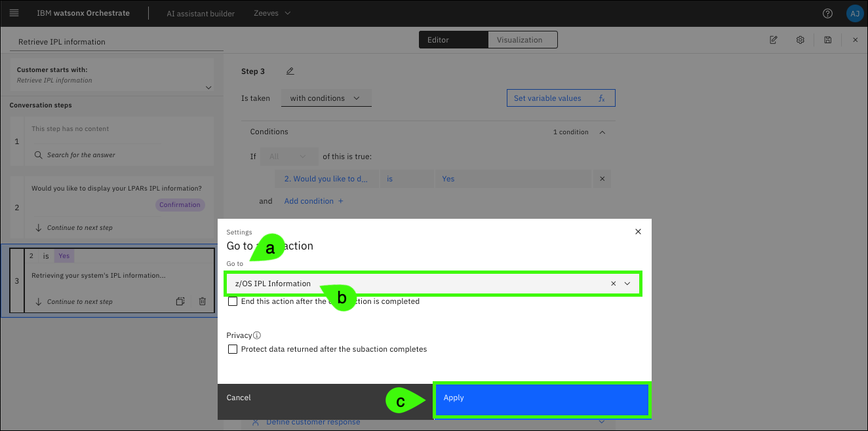Open the hamburger navigation menu
This screenshot has height=431, width=868.
tap(14, 13)
